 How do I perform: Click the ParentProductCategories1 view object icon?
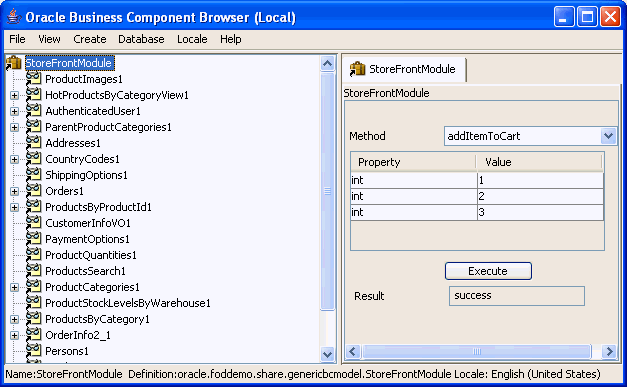click(34, 126)
